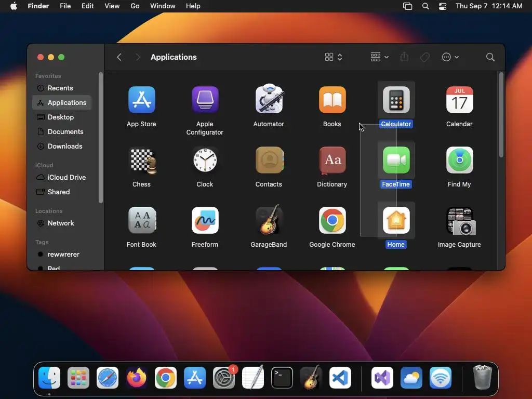The width and height of the screenshot is (532, 399).
Task: Open TextEdit from the Dock
Action: tap(253, 377)
